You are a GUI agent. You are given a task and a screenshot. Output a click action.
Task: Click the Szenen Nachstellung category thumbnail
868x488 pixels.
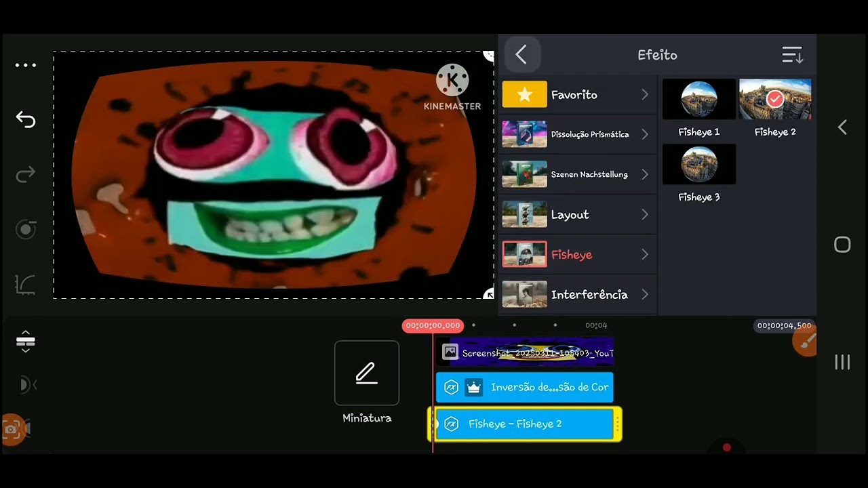525,174
